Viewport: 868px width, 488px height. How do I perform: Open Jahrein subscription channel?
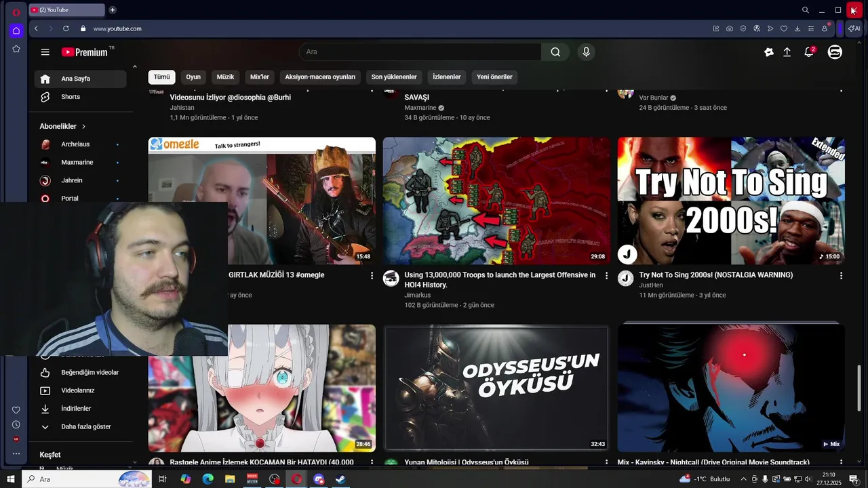81,181
